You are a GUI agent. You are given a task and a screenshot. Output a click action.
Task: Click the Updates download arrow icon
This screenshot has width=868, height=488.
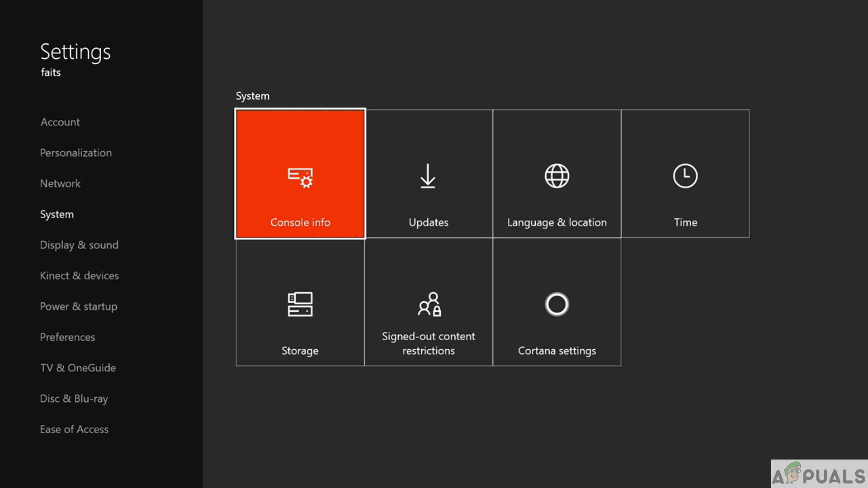tap(428, 176)
